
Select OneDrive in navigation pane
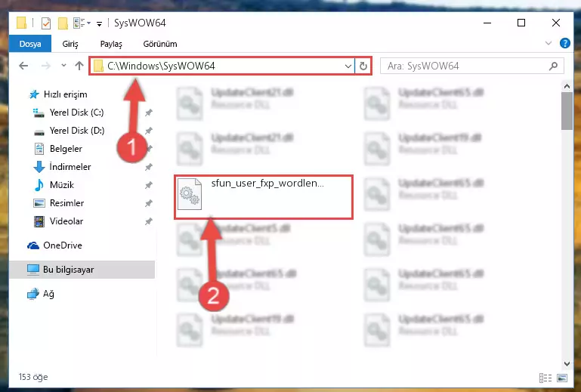[x=62, y=245]
